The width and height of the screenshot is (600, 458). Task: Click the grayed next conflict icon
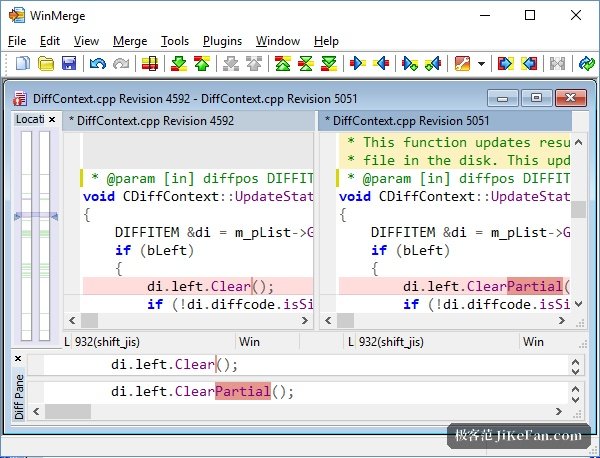pos(231,64)
